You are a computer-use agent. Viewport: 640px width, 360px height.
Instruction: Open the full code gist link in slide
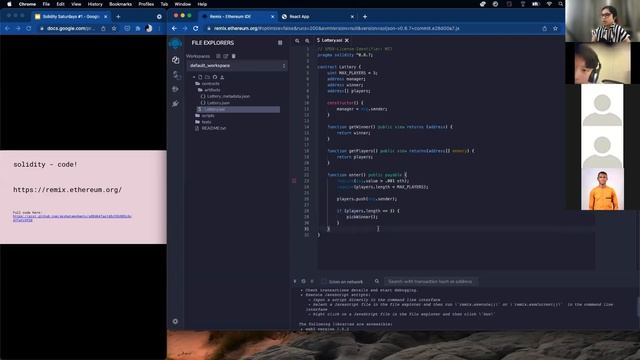[x=72, y=218]
